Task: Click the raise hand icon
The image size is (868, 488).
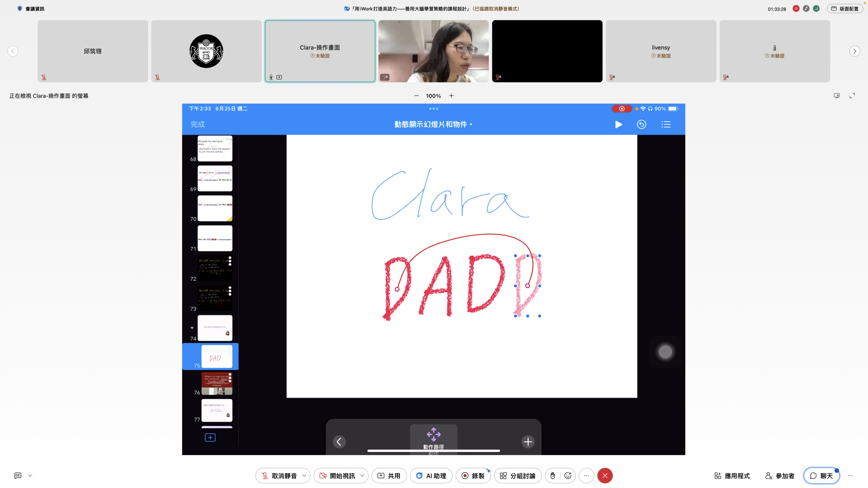Action: click(x=553, y=475)
